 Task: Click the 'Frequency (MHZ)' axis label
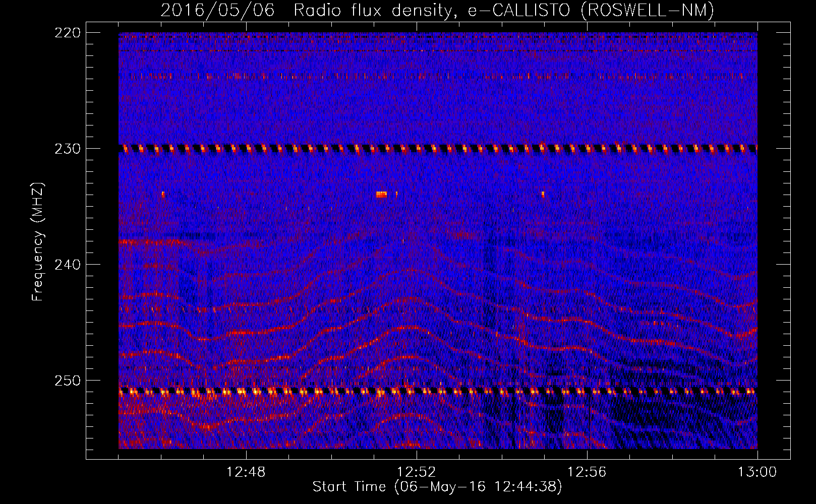point(38,242)
